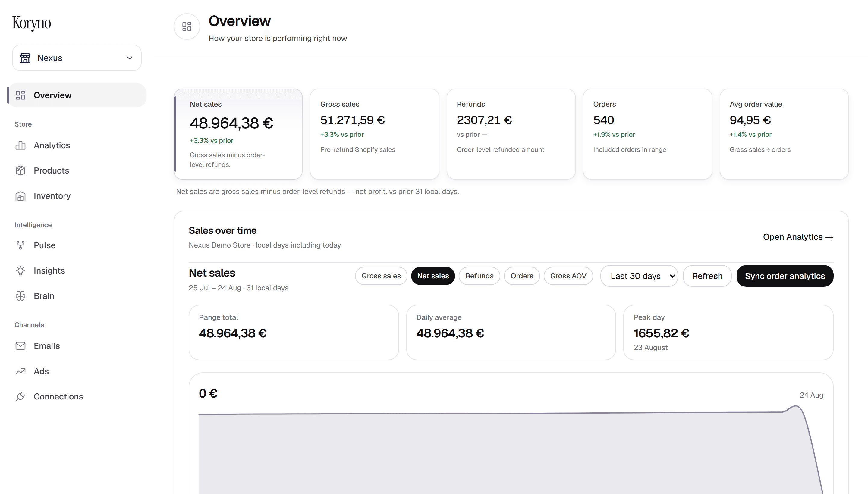
Task: Click the 'Sales over time' heading
Action: point(222,230)
